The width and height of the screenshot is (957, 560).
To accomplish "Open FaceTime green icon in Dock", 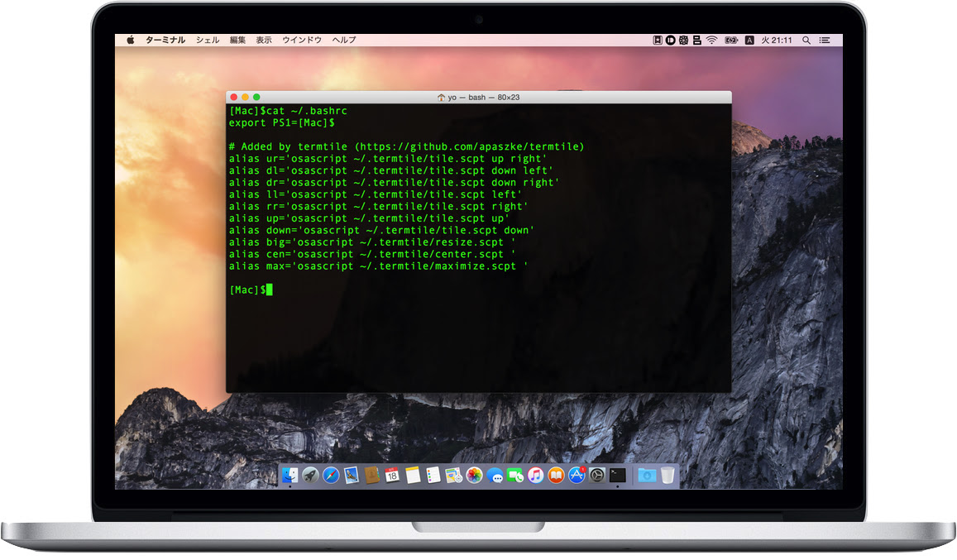I will (515, 475).
